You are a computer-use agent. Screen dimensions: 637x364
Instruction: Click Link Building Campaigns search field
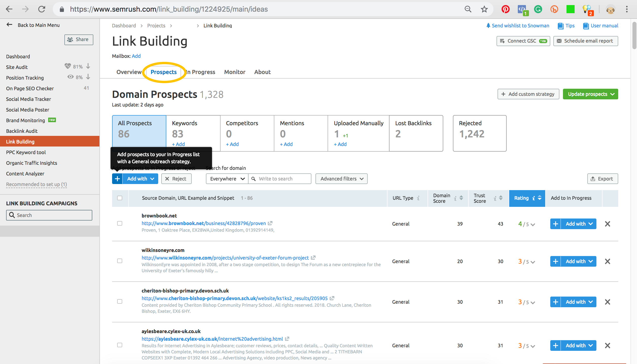(49, 215)
